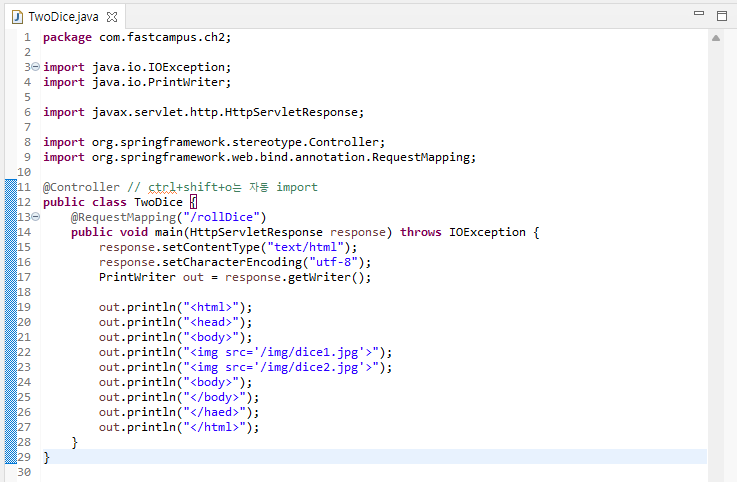Click 'com.fastcampus.ch2;' on line 1
Viewport: 737px width, 482px height.
click(165, 37)
